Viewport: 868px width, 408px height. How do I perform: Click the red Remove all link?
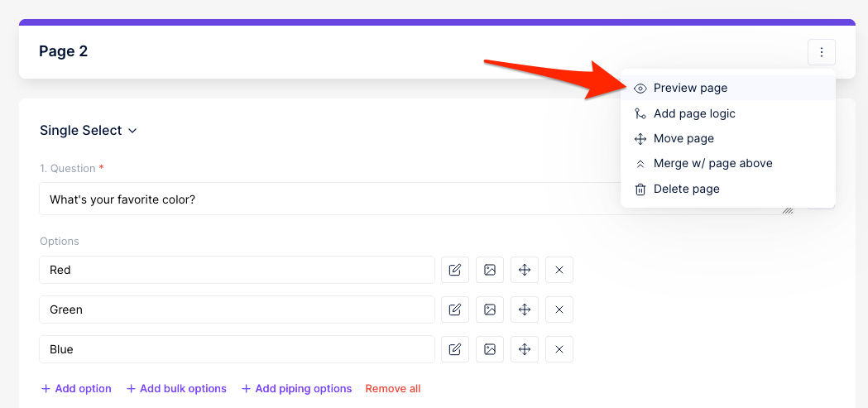coord(393,389)
